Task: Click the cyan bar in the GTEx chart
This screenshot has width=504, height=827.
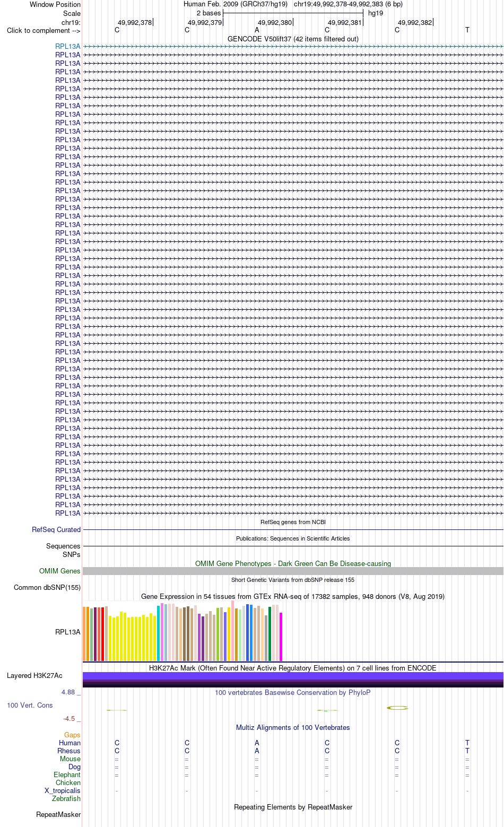Action: [x=158, y=633]
